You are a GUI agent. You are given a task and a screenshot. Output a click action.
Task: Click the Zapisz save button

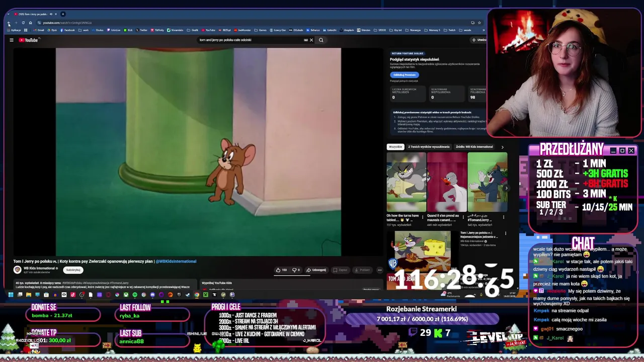pos(340,270)
